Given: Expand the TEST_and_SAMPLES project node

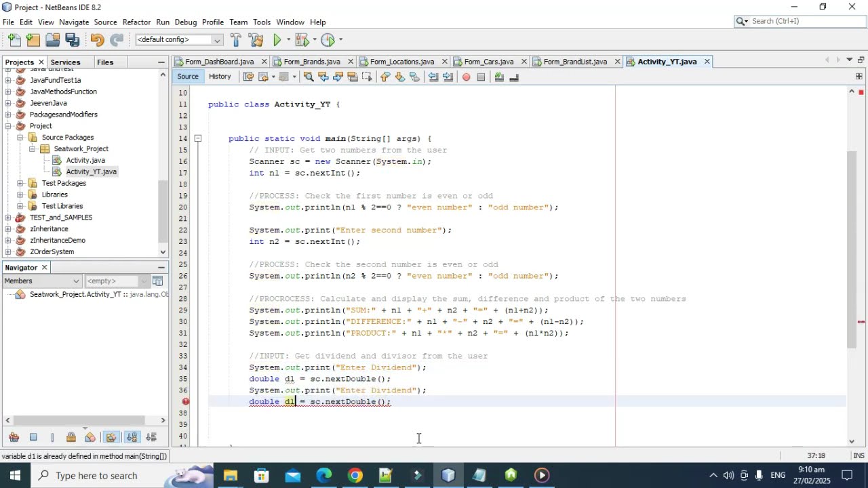Looking at the screenshot, I should pyautogui.click(x=8, y=218).
